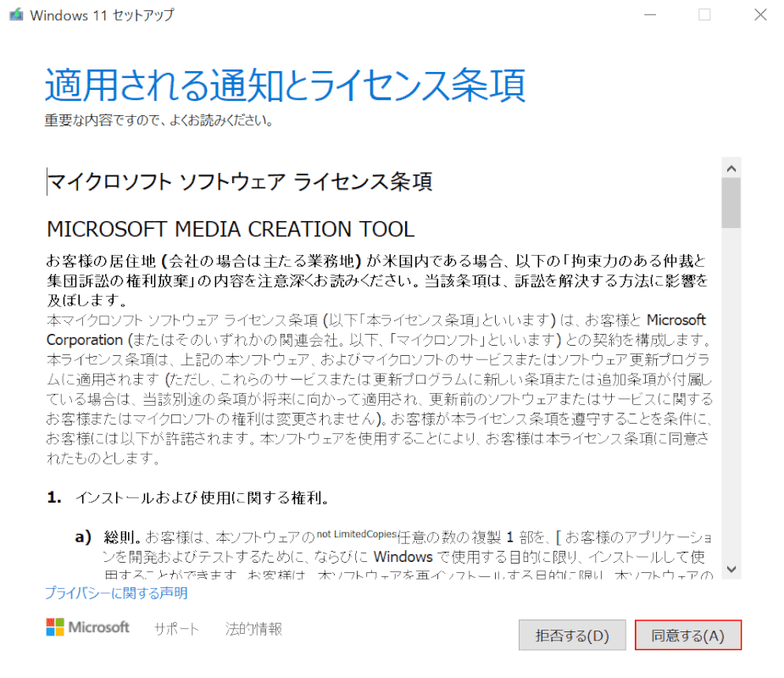This screenshot has height=678, width=784.
Task: Click the gray paragraph starting 本マイクロソフト ソフトウェア ライセンス条項
Action: (380, 388)
